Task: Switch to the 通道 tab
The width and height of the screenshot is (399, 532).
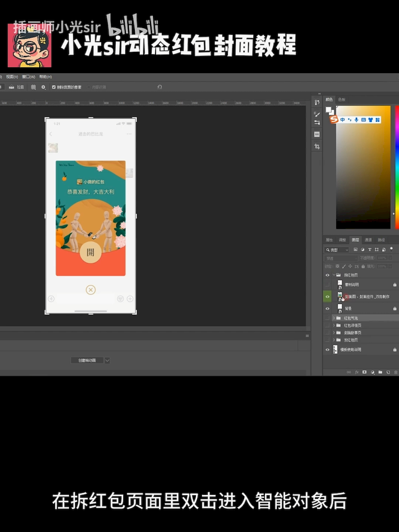Action: pyautogui.click(x=368, y=240)
